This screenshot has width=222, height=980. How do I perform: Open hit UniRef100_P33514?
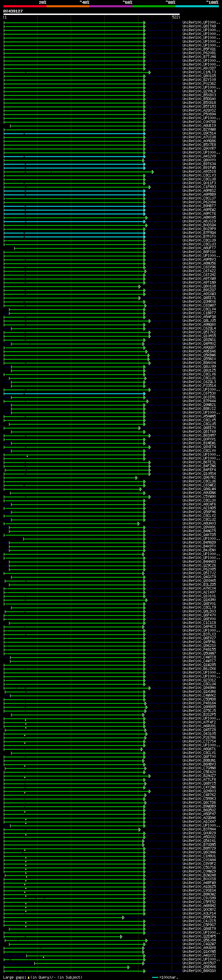pos(199,386)
